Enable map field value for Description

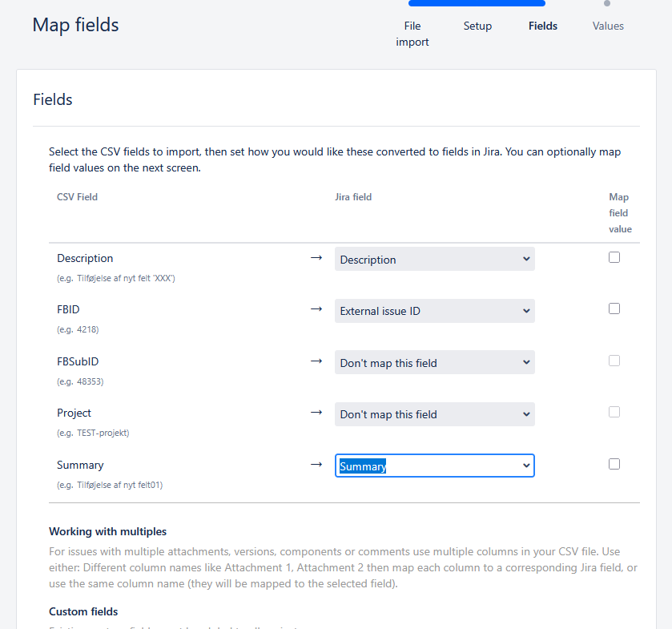point(614,257)
